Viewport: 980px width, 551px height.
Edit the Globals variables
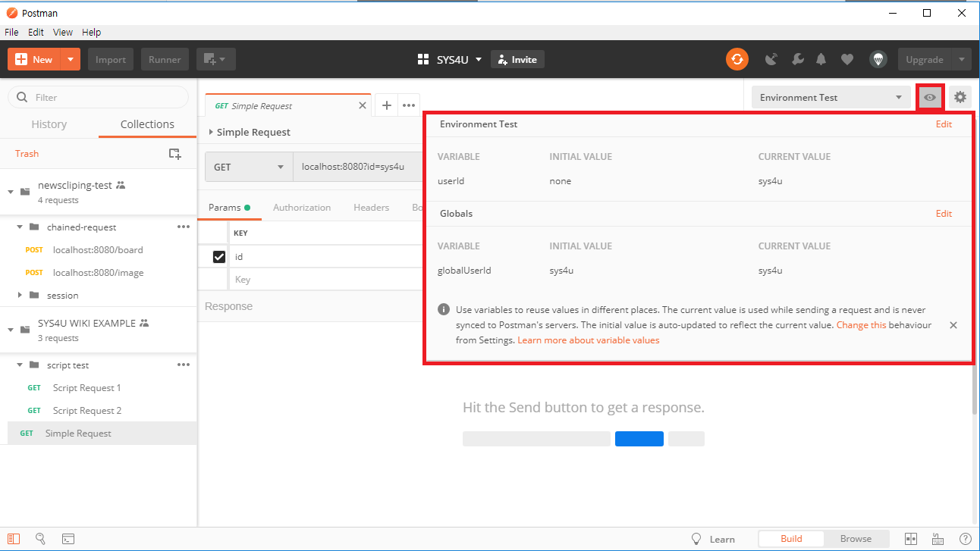[x=944, y=214]
